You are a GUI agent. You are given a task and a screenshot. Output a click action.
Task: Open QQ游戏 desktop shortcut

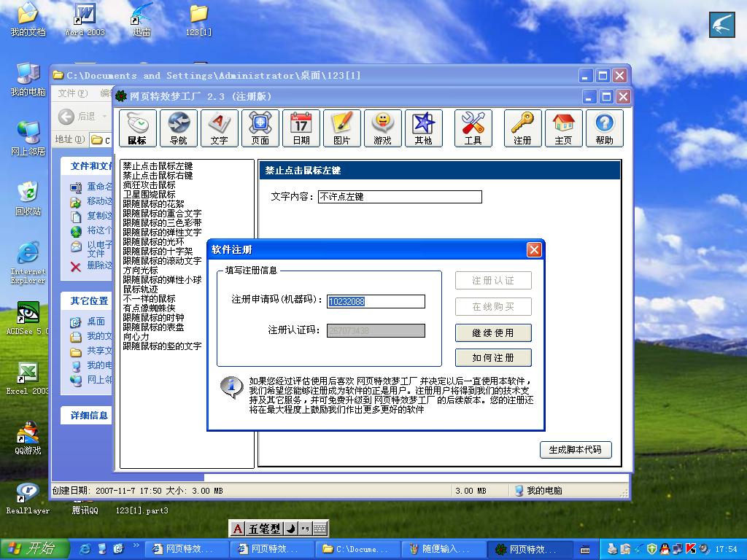[28, 437]
